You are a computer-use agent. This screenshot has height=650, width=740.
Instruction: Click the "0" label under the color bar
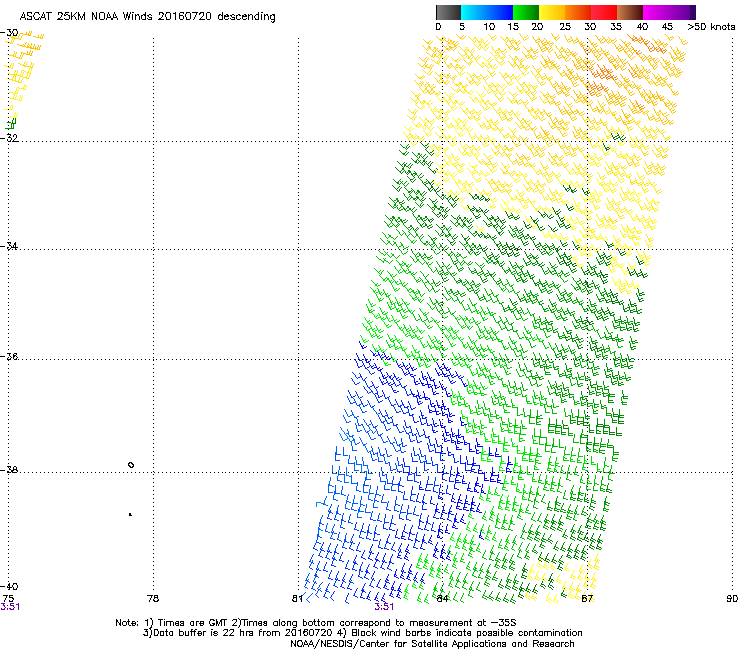(x=438, y=27)
